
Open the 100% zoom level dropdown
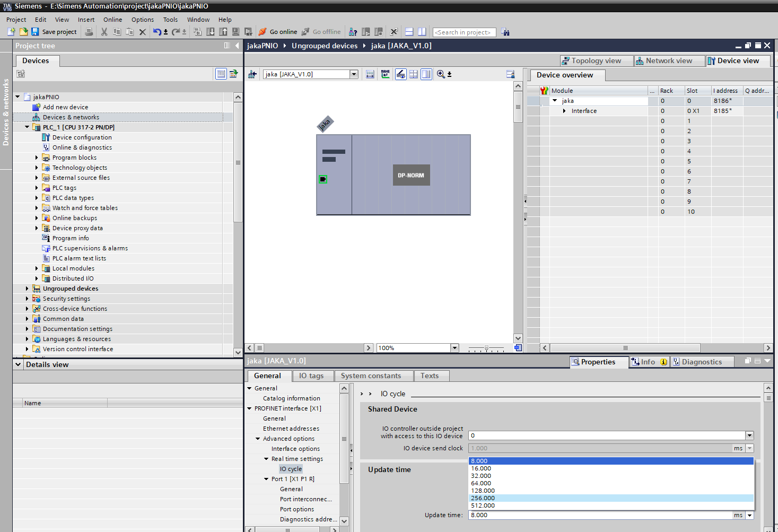pyautogui.click(x=454, y=348)
